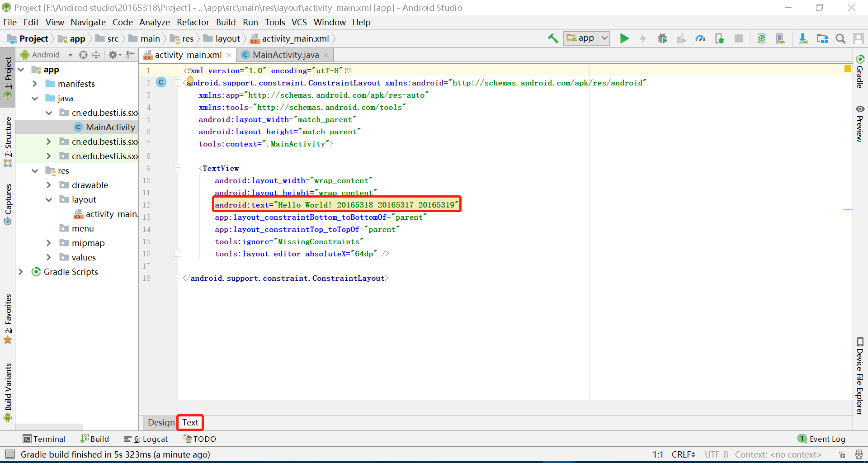The width and height of the screenshot is (868, 463).
Task: Open the Gradle side panel
Action: tap(860, 71)
